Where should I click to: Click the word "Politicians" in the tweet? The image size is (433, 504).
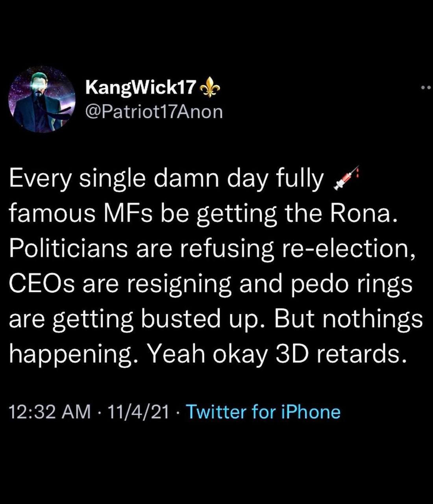click(68, 248)
